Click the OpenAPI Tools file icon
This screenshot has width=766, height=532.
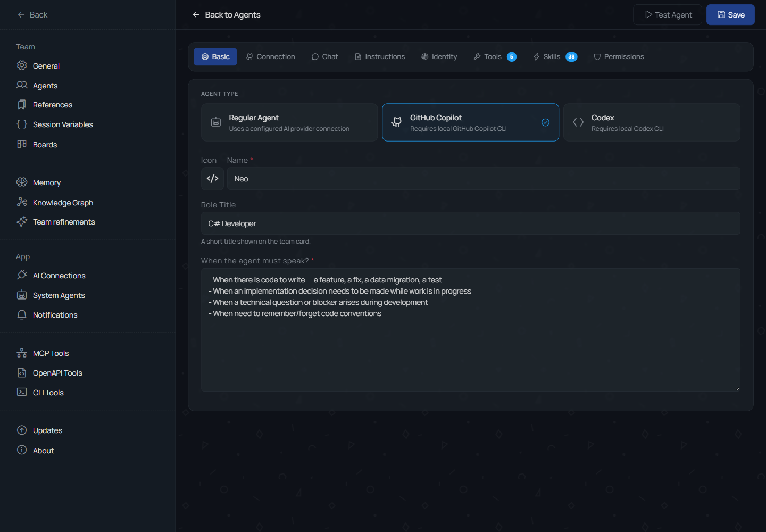pyautogui.click(x=22, y=372)
